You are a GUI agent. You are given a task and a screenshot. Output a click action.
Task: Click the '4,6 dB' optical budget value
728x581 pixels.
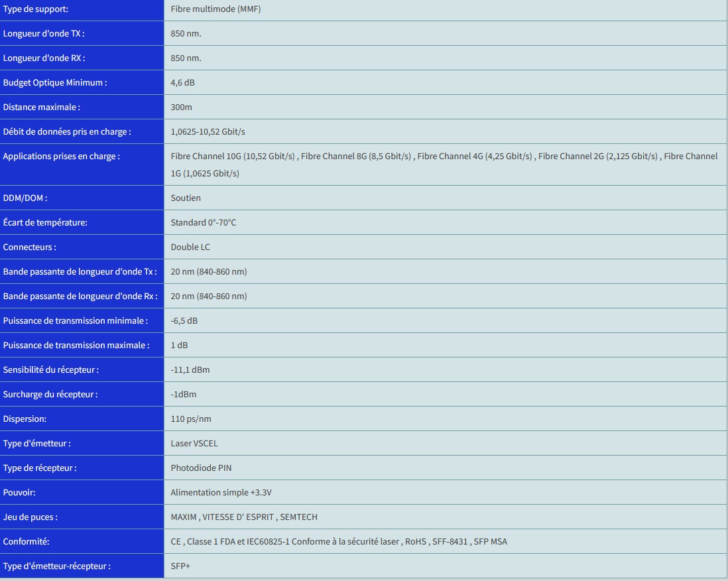(x=182, y=83)
